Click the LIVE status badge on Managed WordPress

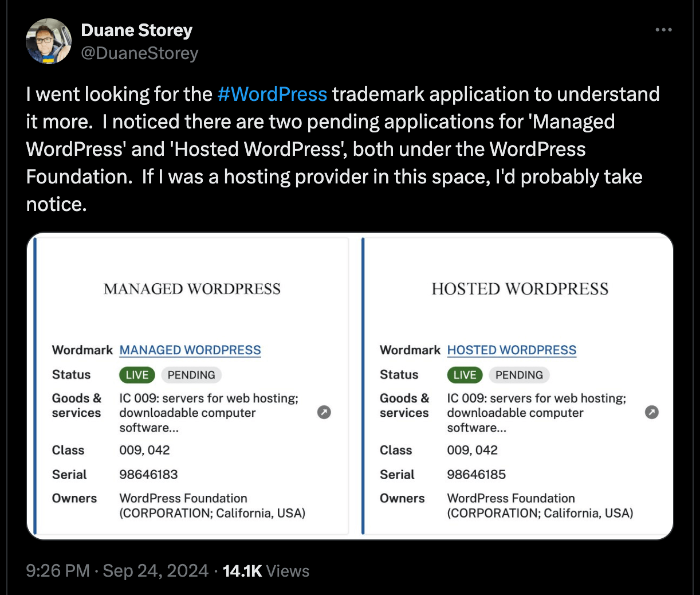point(136,375)
